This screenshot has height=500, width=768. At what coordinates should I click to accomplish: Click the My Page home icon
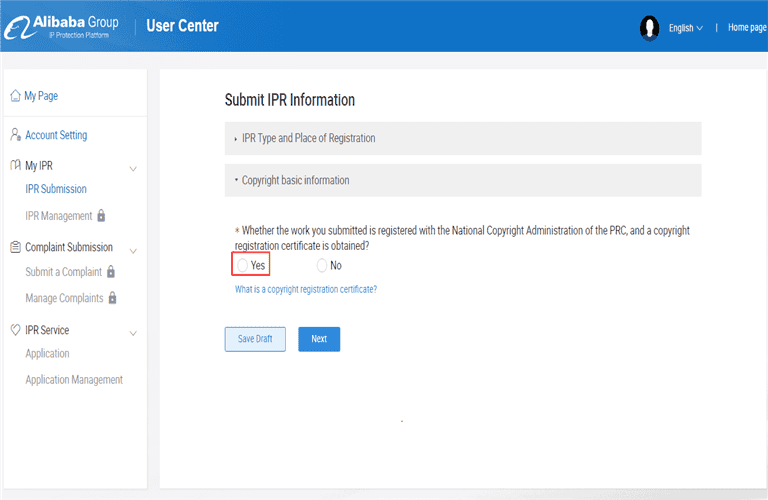click(x=15, y=95)
